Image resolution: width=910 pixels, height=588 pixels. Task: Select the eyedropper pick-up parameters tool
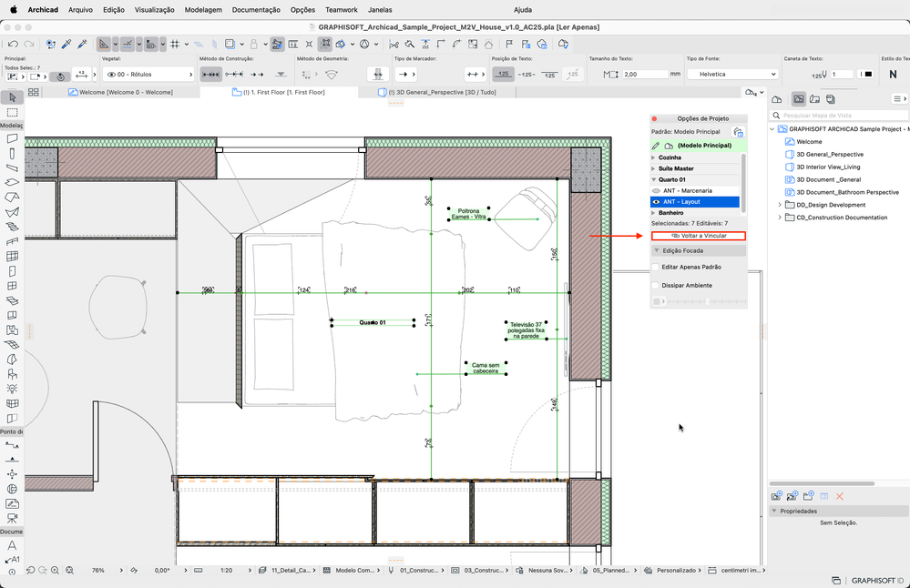point(66,44)
